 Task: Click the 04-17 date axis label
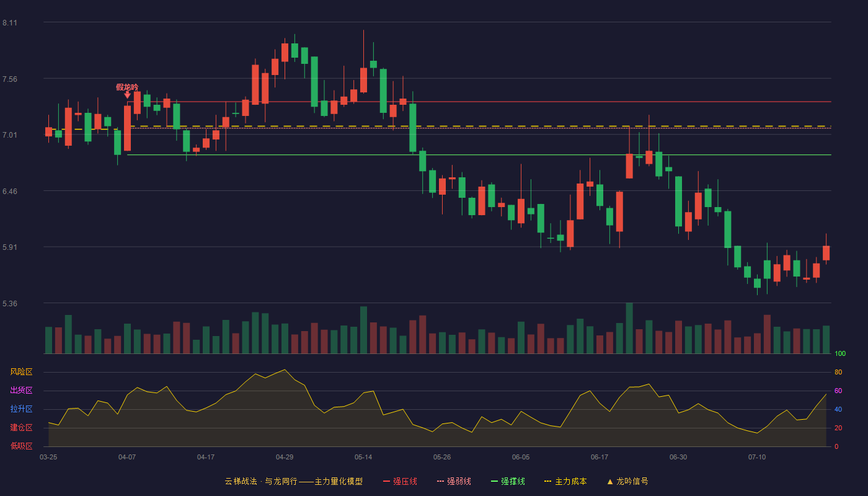[x=206, y=457]
